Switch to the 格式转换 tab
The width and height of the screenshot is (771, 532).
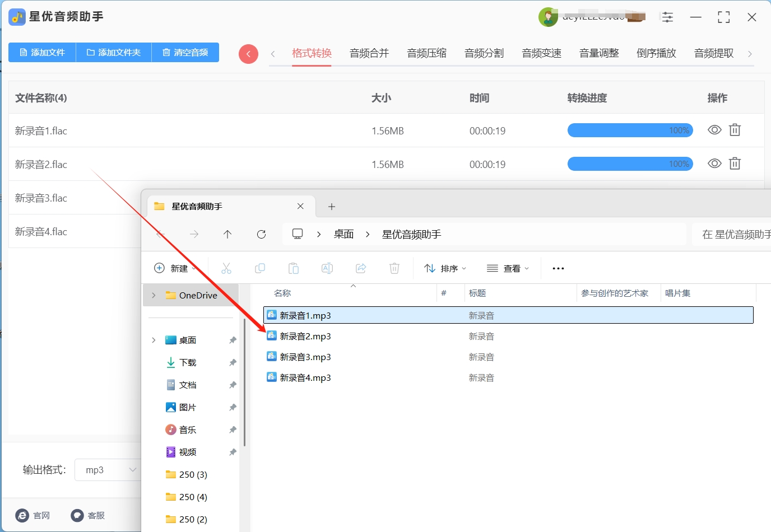click(312, 53)
